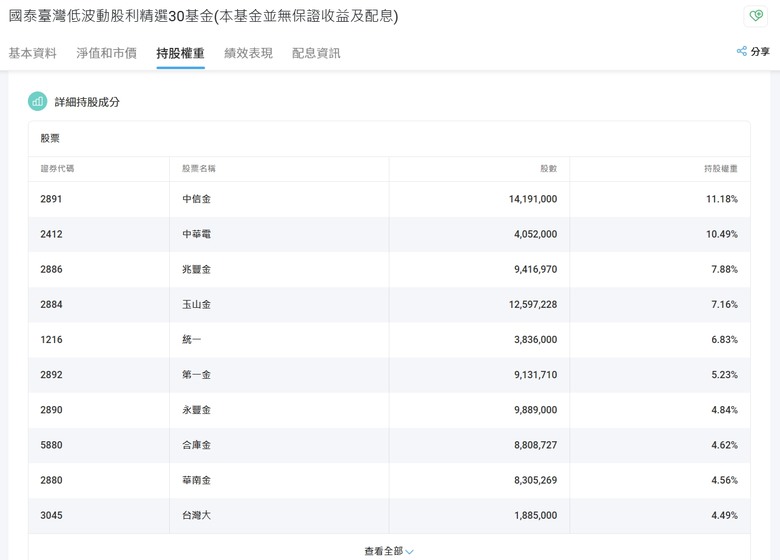The image size is (780, 560).
Task: Click weight value 4.49%
Action: [724, 516]
